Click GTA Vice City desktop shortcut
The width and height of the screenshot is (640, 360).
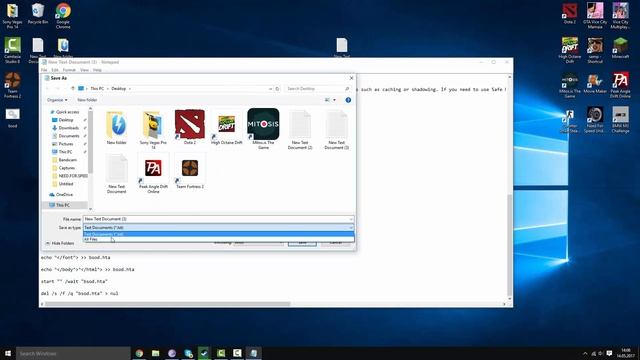click(x=595, y=16)
